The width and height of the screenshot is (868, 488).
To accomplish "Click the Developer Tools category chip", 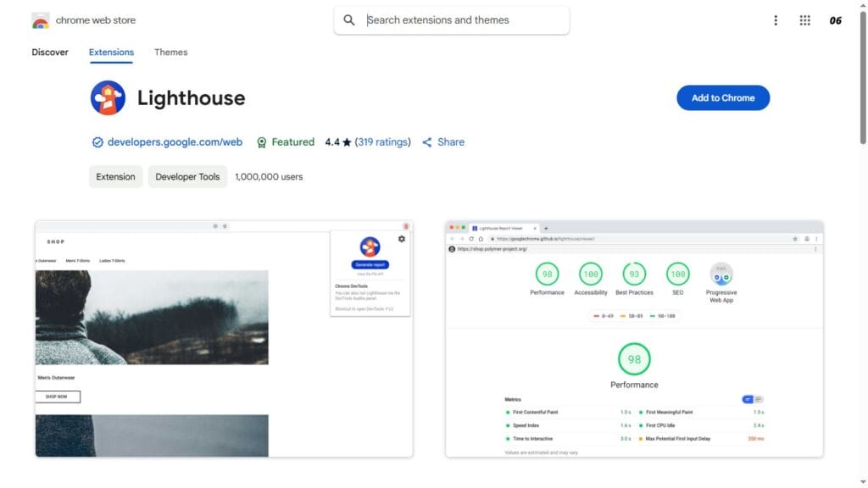I will click(x=187, y=176).
